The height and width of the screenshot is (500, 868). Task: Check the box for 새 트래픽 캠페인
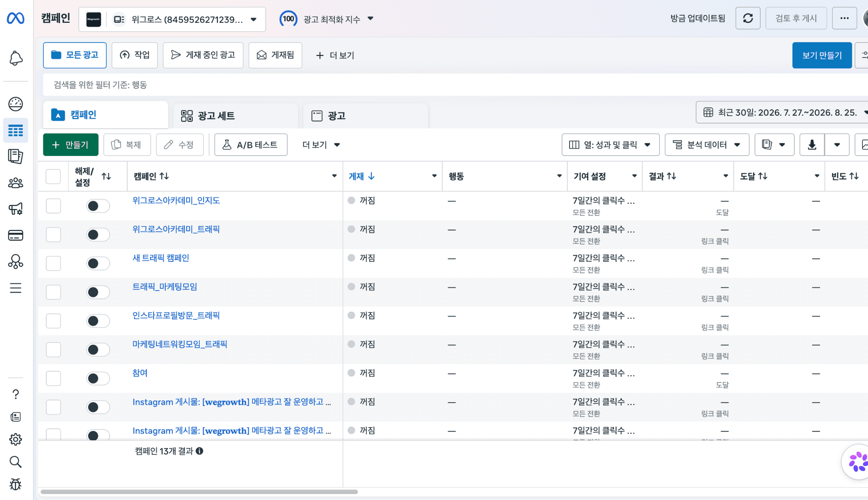[x=53, y=263]
